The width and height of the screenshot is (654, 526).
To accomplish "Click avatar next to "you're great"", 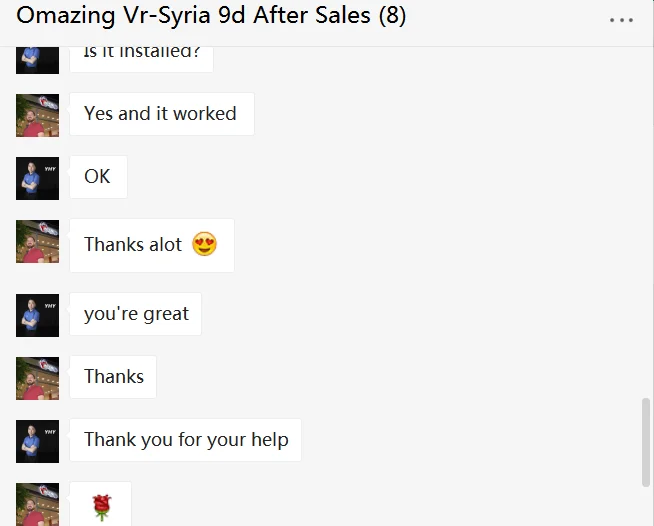I will point(38,315).
